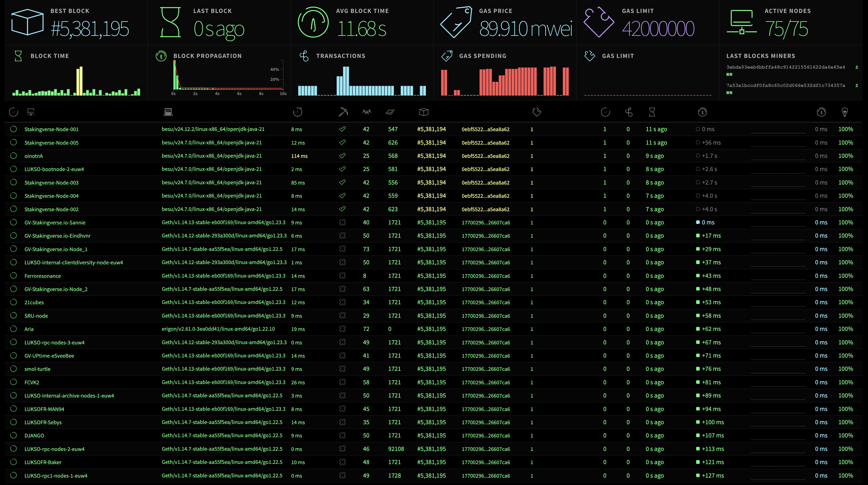Viewport: 868px width, 485px height.
Task: Click the 114 ms latency value
Action: coord(299,156)
